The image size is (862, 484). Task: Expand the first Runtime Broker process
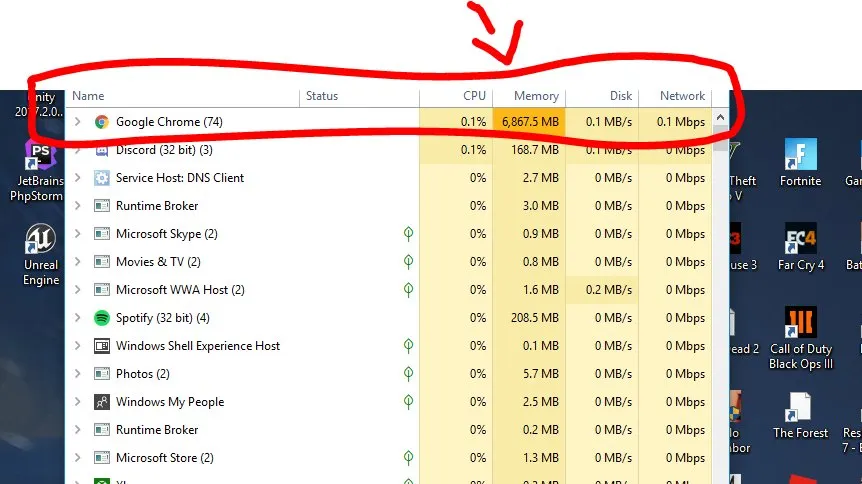click(x=78, y=206)
